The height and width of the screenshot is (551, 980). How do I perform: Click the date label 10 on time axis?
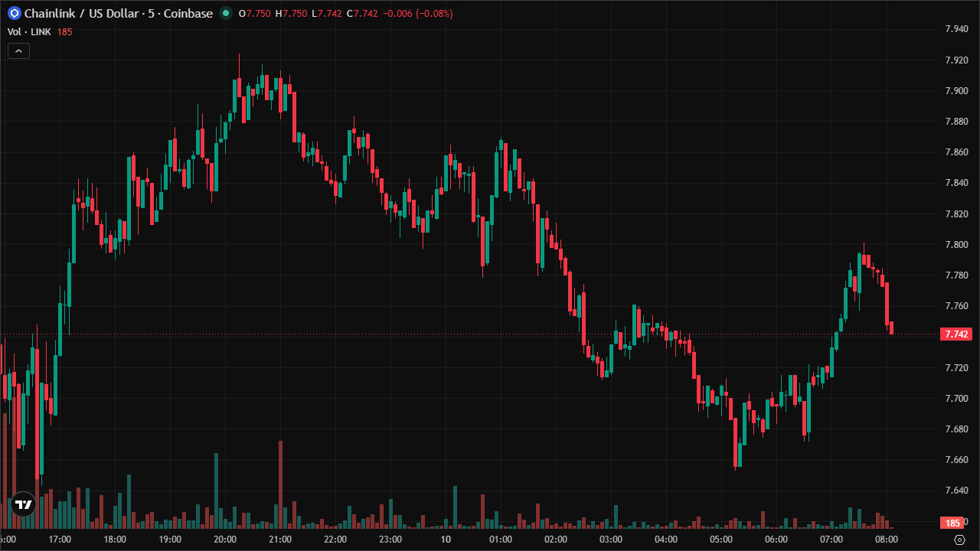(446, 540)
